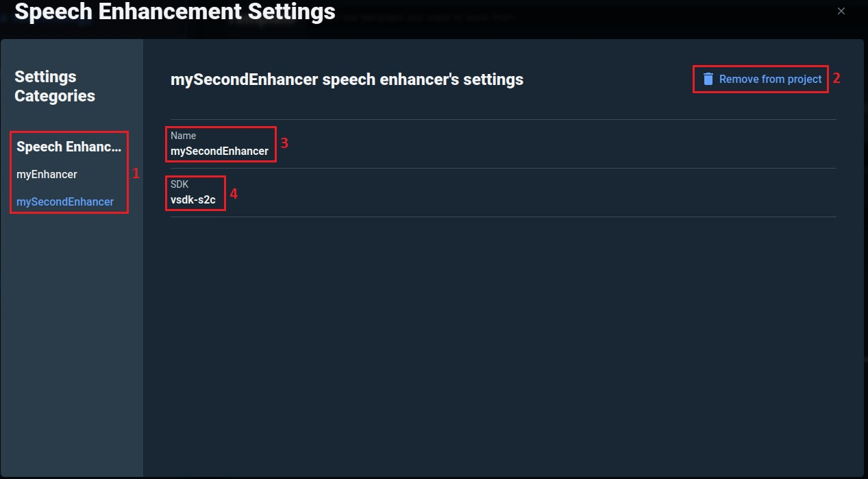Select mySecondEnhancer in the sidebar
The width and height of the screenshot is (868, 479).
click(65, 201)
